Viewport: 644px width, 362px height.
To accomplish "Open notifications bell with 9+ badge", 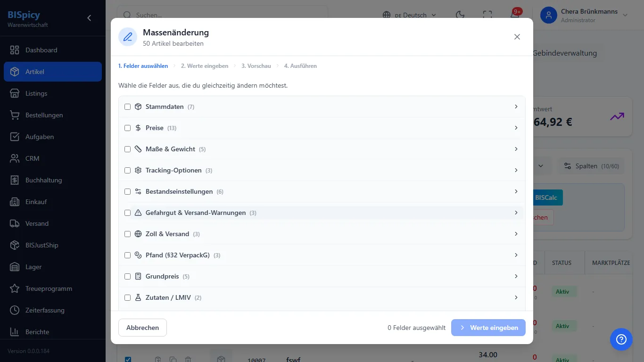I will 515,14.
